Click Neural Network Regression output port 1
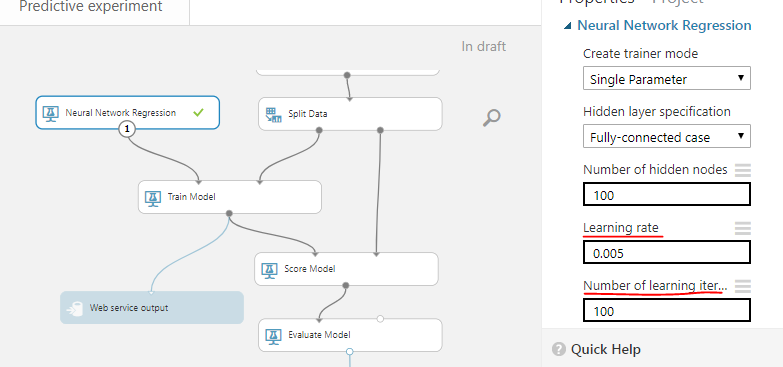 (127, 129)
